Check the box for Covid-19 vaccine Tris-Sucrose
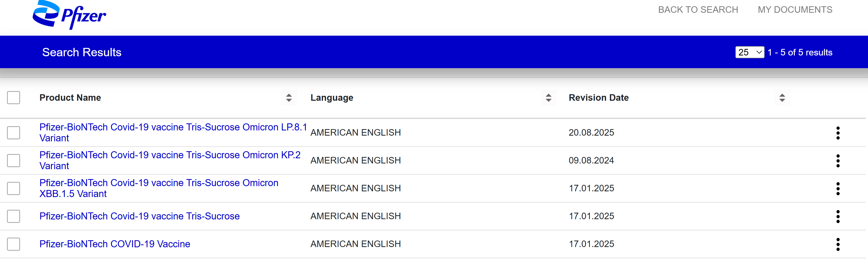Image resolution: width=868 pixels, height=278 pixels. pos(14,216)
